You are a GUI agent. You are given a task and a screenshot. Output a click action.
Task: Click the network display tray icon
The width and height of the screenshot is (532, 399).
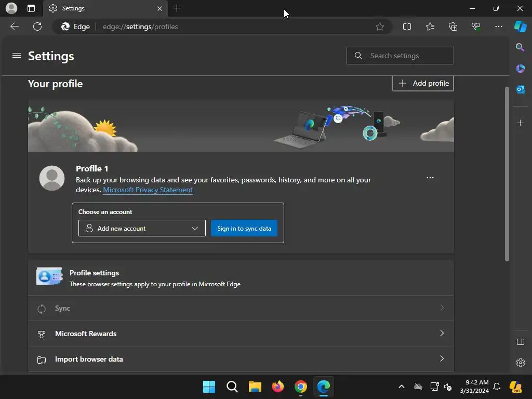coord(434,387)
